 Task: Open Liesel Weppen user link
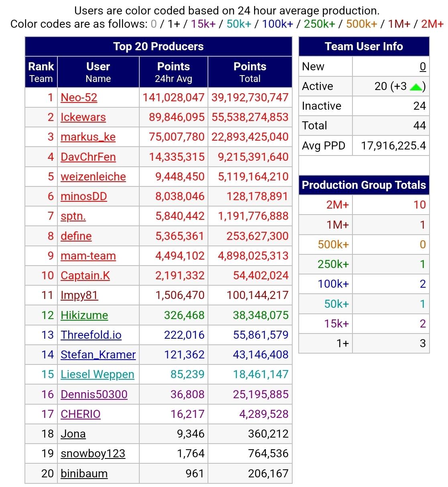97,374
